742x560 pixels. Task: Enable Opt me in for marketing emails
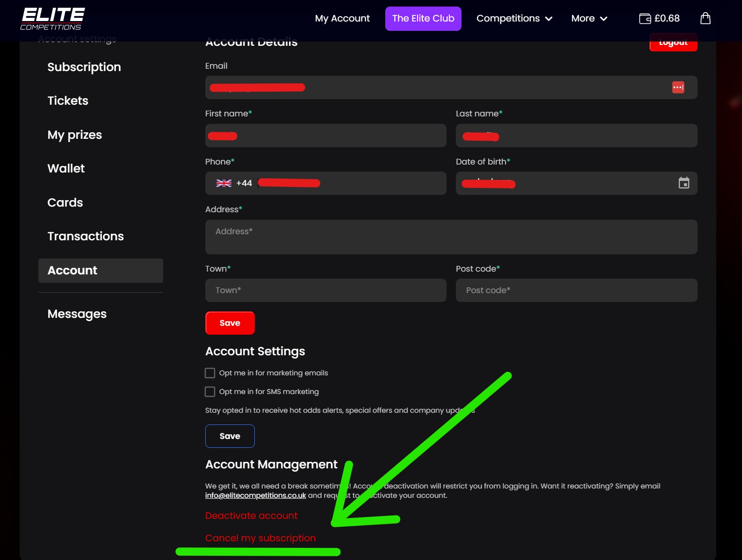[x=210, y=373]
